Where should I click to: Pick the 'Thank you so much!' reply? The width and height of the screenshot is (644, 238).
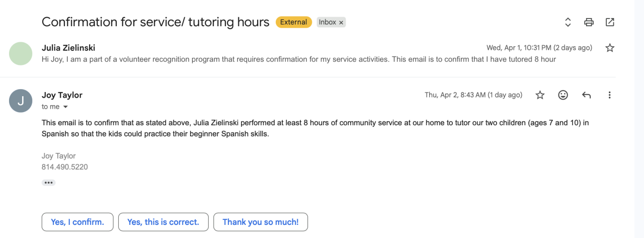pos(260,222)
